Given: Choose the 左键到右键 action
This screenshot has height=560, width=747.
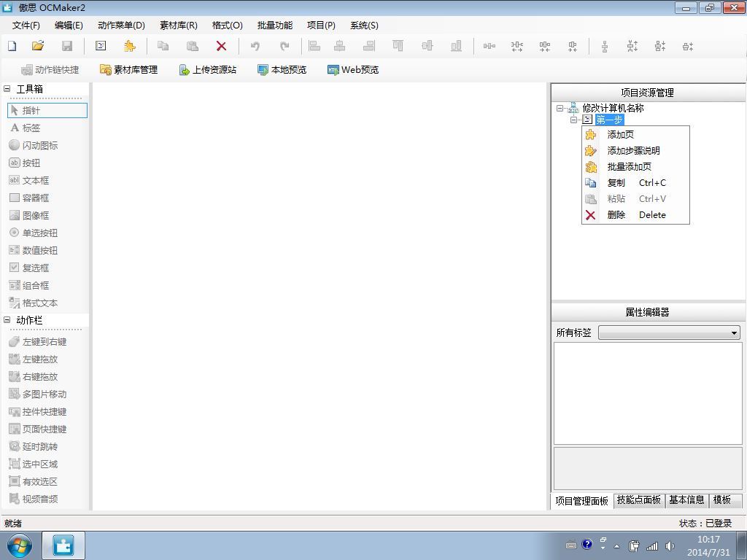Looking at the screenshot, I should point(47,342).
